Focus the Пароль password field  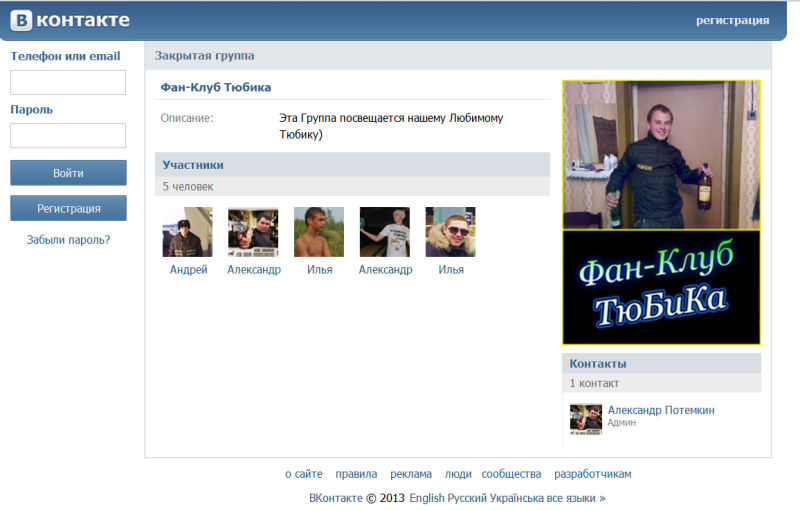(68, 136)
